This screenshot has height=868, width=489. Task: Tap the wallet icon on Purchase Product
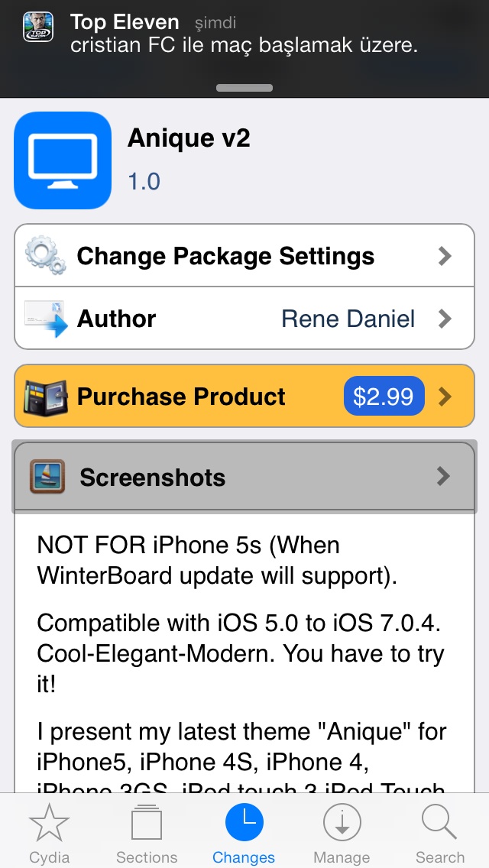(x=46, y=397)
